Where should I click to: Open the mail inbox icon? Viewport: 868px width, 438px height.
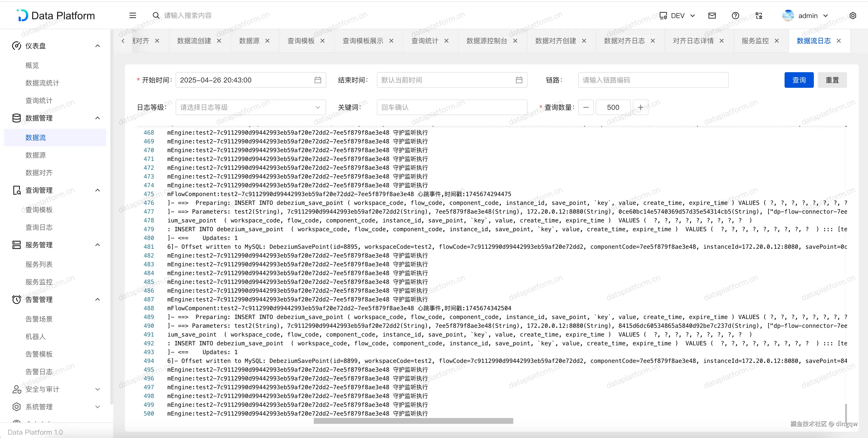[712, 16]
